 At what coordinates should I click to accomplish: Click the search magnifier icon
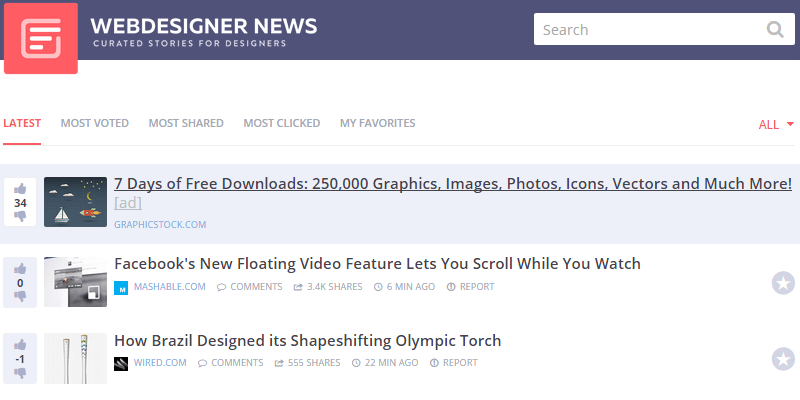coord(775,29)
